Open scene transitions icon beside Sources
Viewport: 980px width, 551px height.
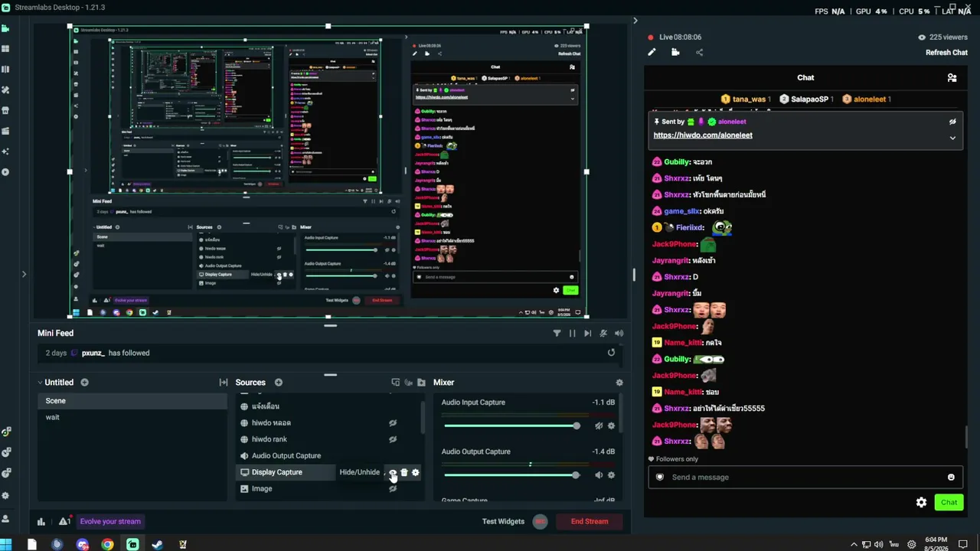pyautogui.click(x=224, y=383)
